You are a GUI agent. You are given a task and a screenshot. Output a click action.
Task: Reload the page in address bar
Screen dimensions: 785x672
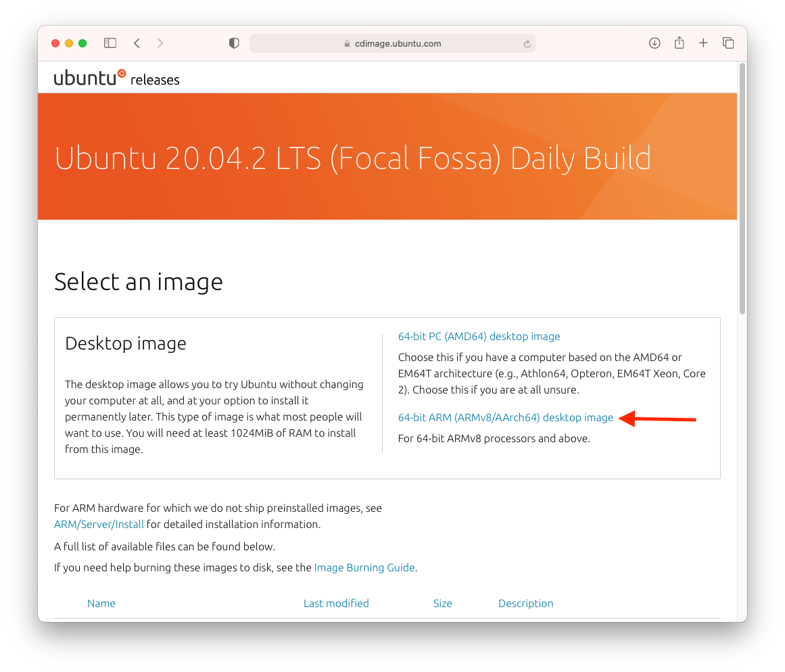527,44
